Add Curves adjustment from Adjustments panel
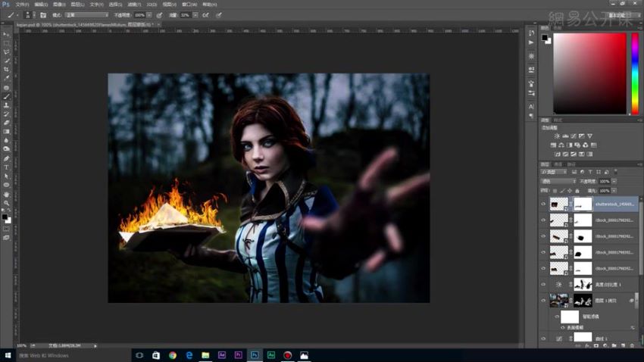The width and height of the screenshot is (644, 362). coord(574,136)
